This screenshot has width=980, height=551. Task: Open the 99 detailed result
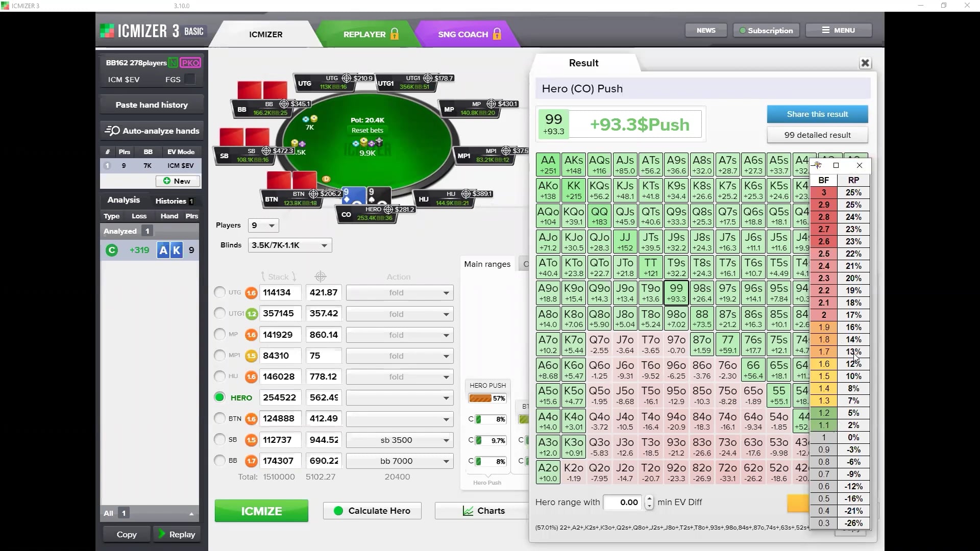(817, 135)
